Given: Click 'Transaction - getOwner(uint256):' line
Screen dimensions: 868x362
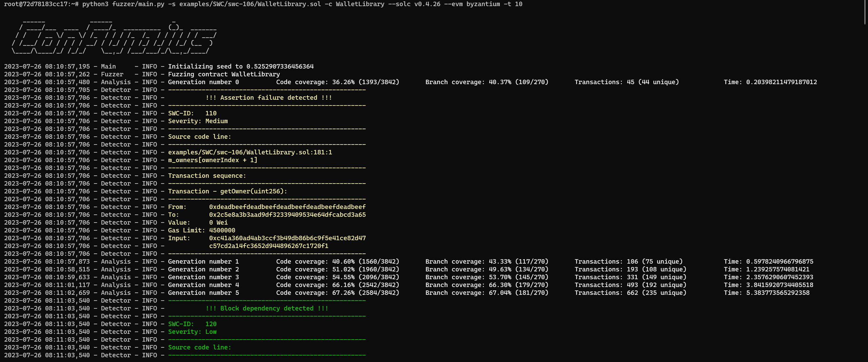Looking at the screenshot, I should pos(228,191).
